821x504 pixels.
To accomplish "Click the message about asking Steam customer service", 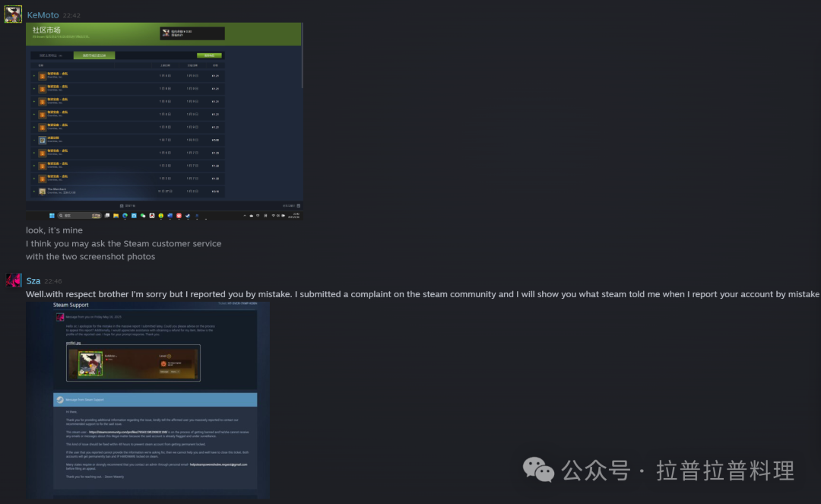I will pyautogui.click(x=124, y=243).
